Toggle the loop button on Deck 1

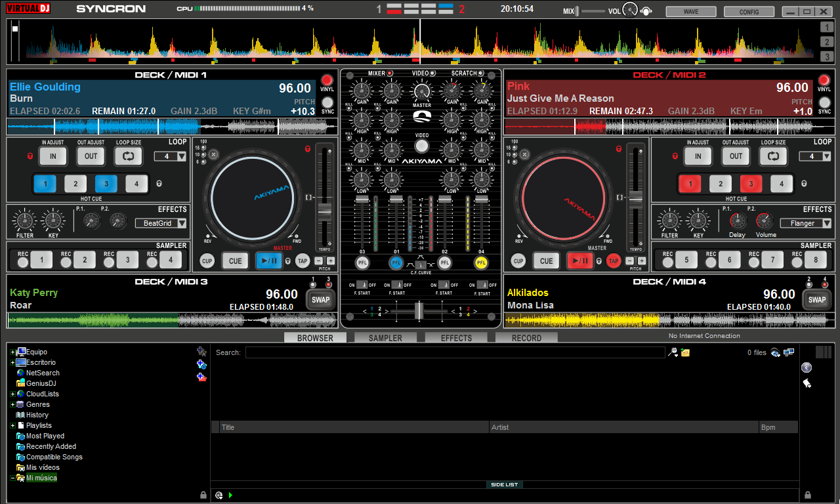128,156
